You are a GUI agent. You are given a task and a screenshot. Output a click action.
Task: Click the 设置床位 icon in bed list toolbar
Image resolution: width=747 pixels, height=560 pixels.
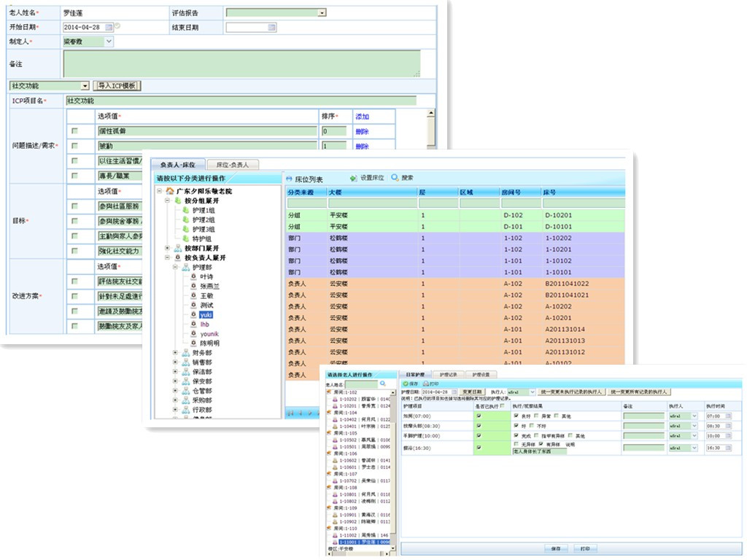coord(354,178)
